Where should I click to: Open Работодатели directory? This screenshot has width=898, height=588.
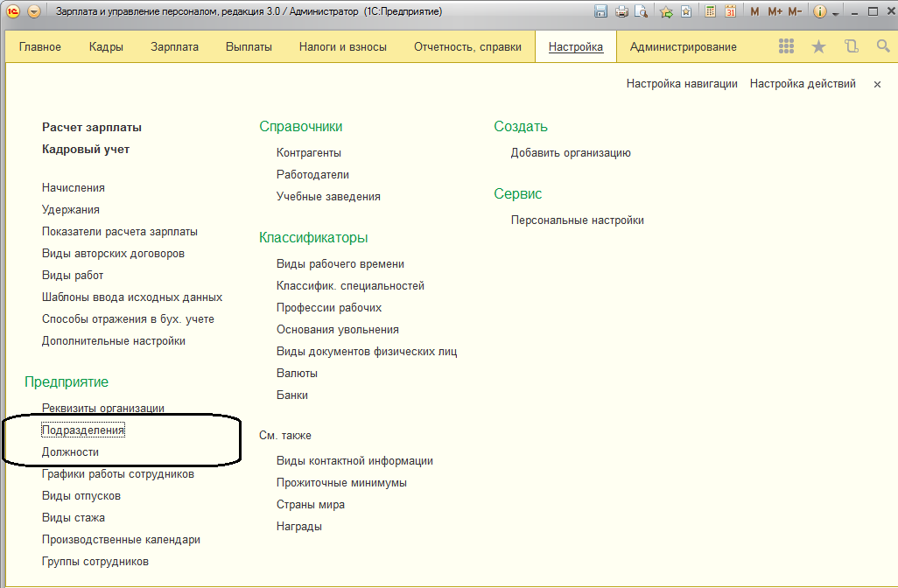click(312, 175)
